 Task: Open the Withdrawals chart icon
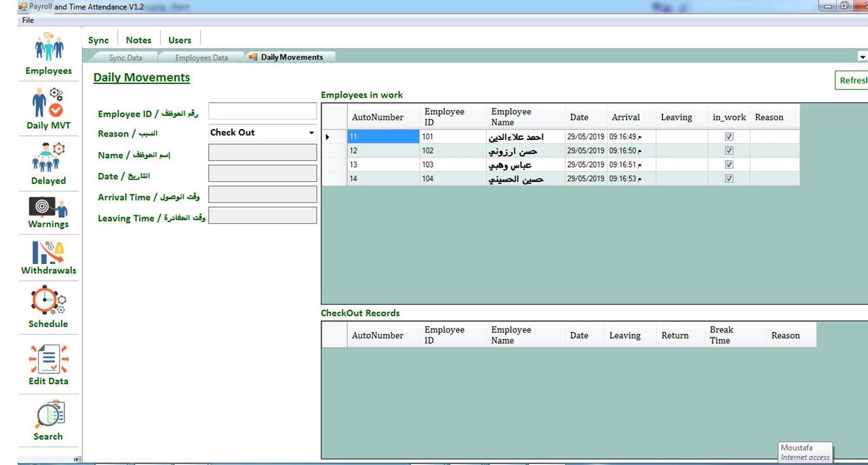click(48, 252)
